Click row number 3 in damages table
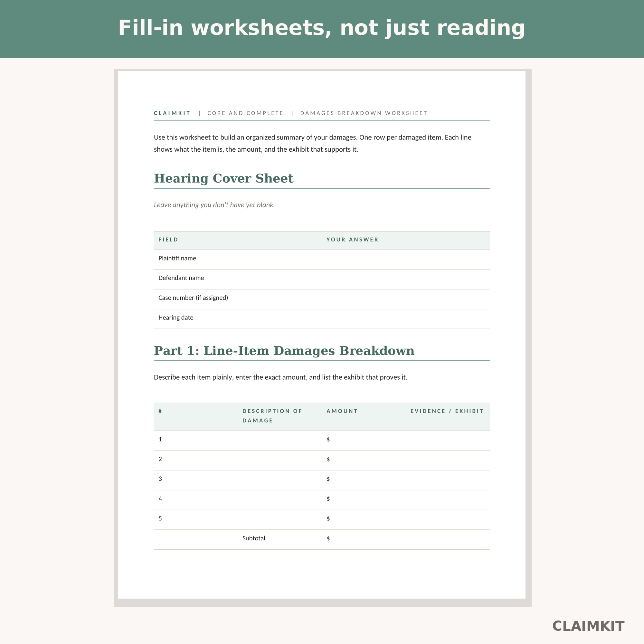Viewport: 644px width, 644px height. (160, 479)
